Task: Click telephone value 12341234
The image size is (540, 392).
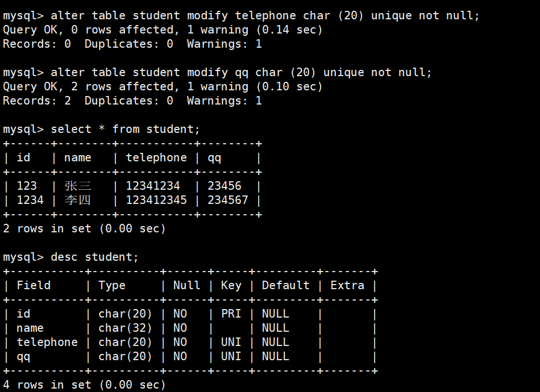Action: coord(153,186)
